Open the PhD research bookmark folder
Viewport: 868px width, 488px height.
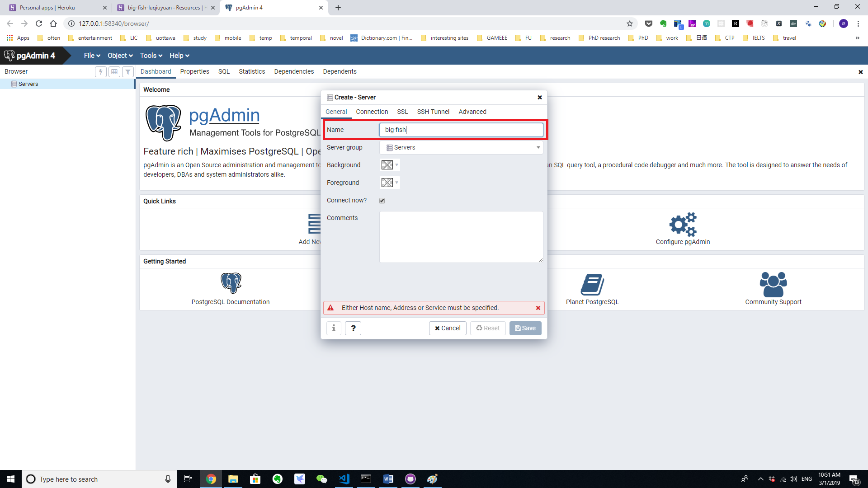[x=599, y=38]
